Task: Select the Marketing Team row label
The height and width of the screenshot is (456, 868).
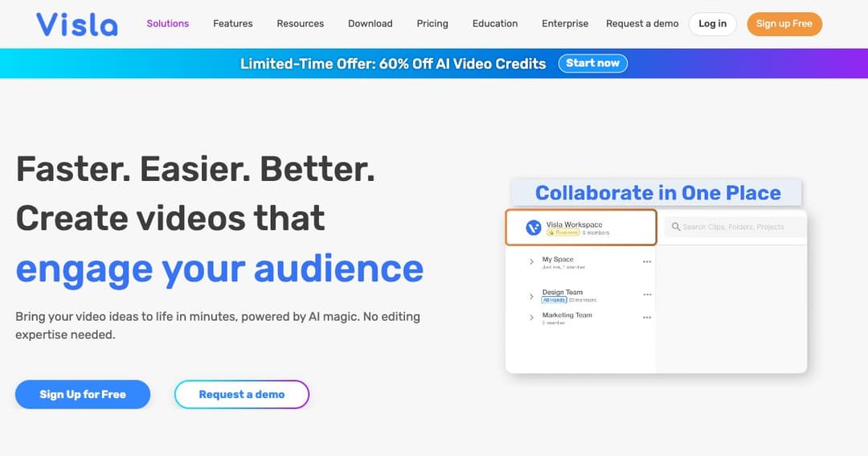Action: [x=567, y=314]
